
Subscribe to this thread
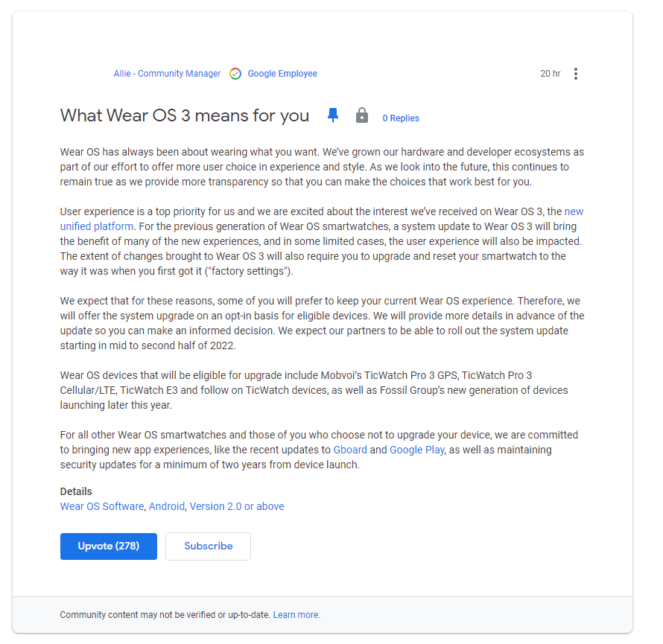pos(208,546)
